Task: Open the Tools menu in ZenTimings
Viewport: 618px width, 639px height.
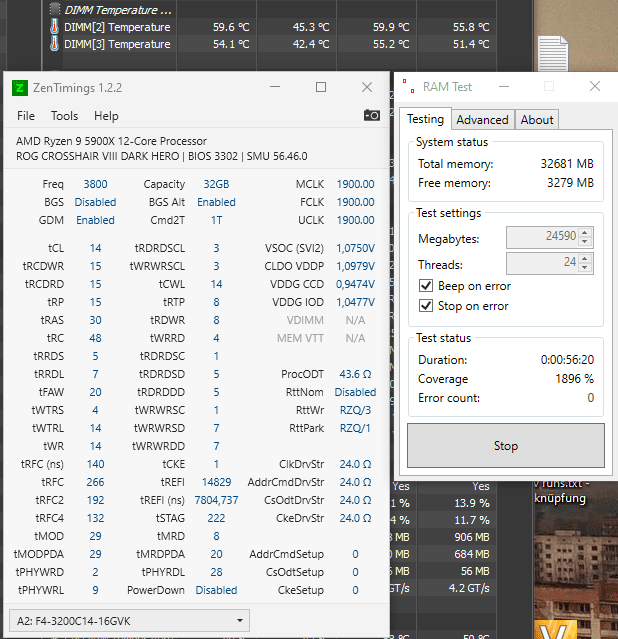Action: click(x=64, y=116)
